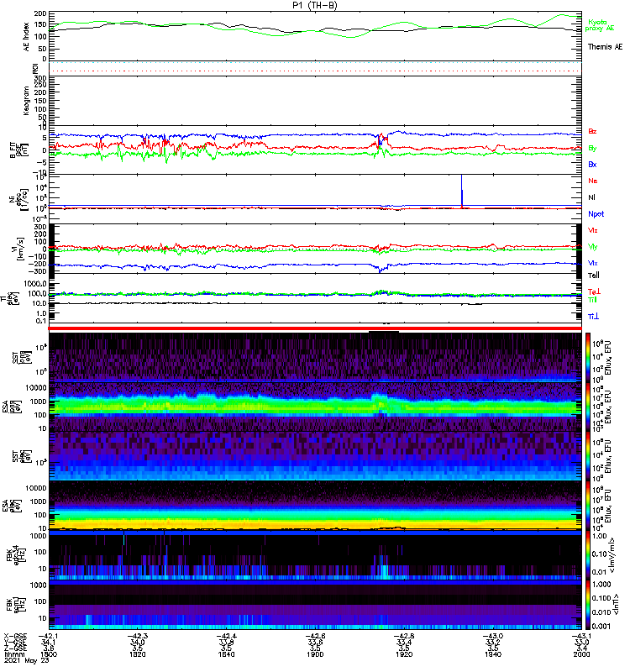630x672 pixels.
Task: Click the X-GSE value -42.1
Action: [49, 637]
